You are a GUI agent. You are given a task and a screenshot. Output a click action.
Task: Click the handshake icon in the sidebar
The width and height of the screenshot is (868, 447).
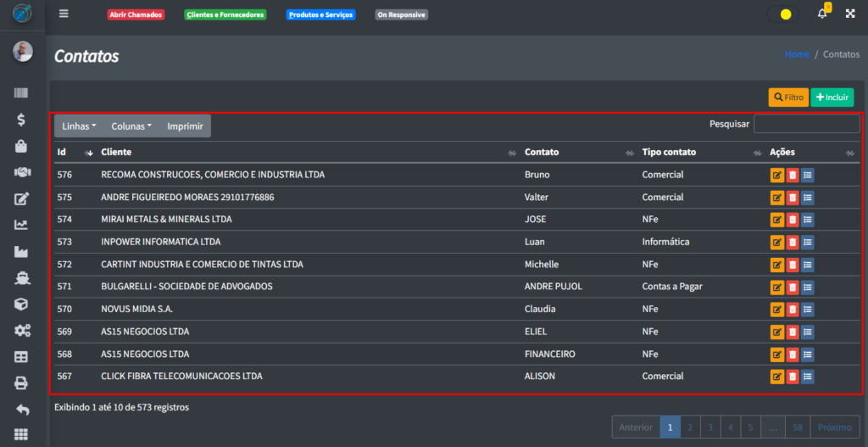[22, 172]
